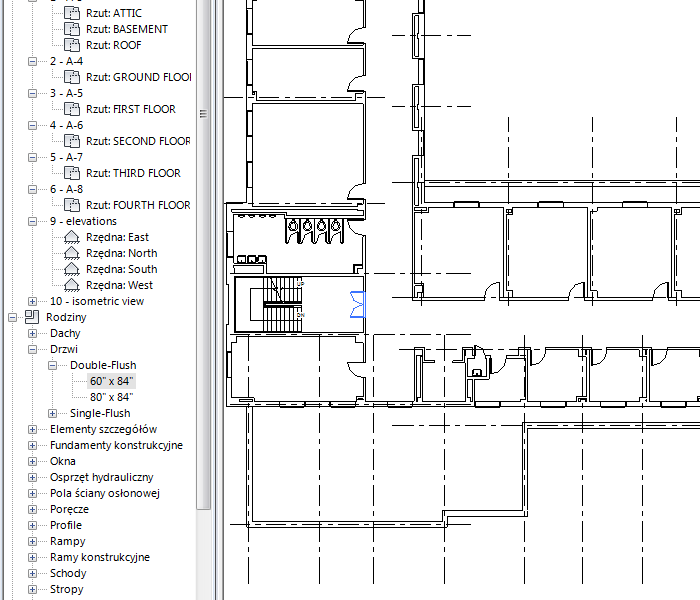
Task: Expand the Okna families node
Action: coord(33,461)
